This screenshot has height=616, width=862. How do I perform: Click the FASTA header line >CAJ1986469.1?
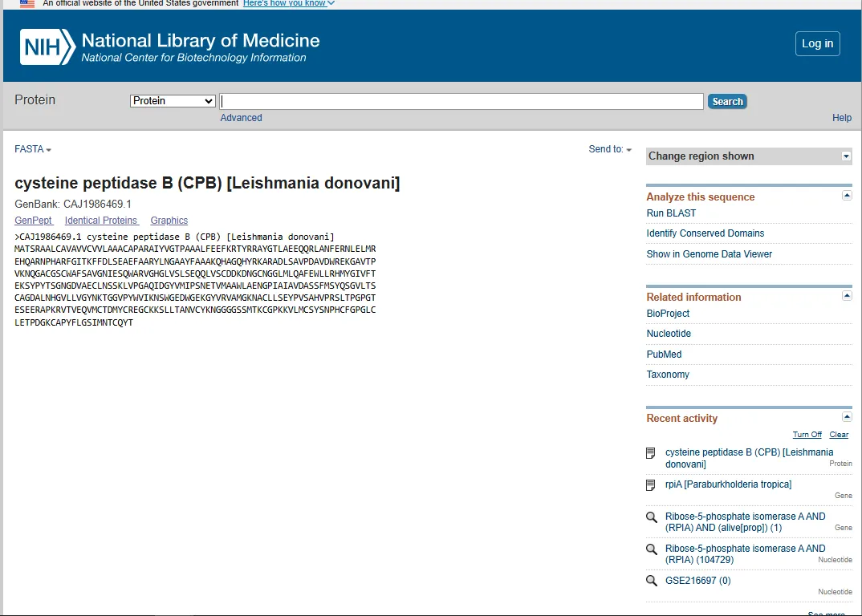[174, 237]
